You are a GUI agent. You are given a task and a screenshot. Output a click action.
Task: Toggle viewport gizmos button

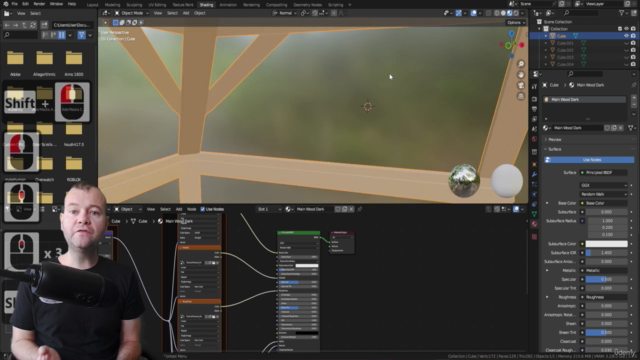(458, 13)
